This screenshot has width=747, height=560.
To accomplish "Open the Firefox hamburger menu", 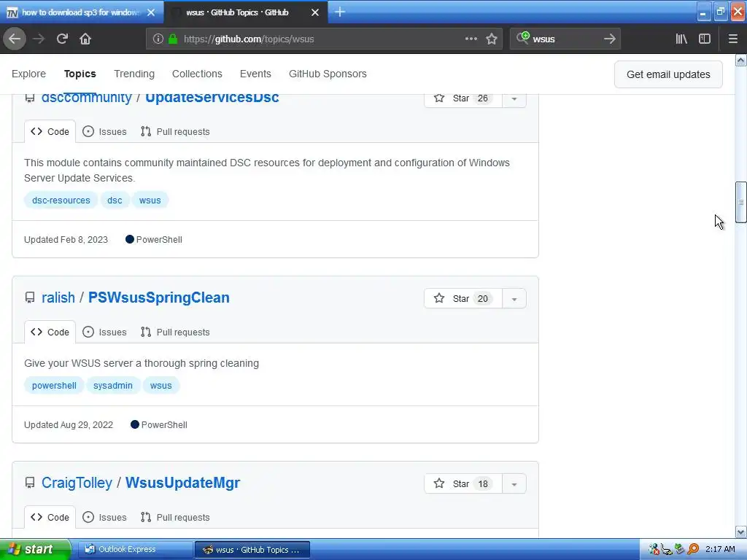I will click(733, 39).
